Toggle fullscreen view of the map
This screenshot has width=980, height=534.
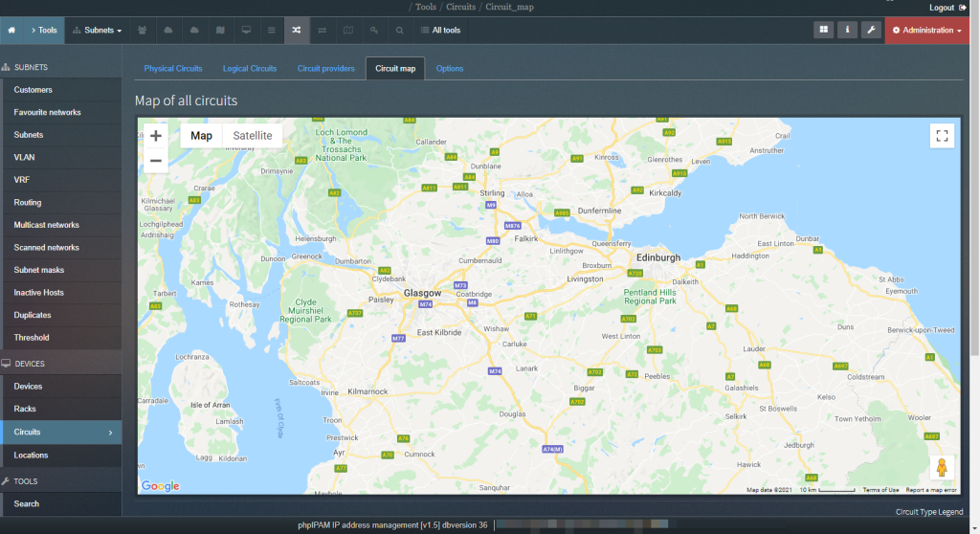tap(942, 136)
